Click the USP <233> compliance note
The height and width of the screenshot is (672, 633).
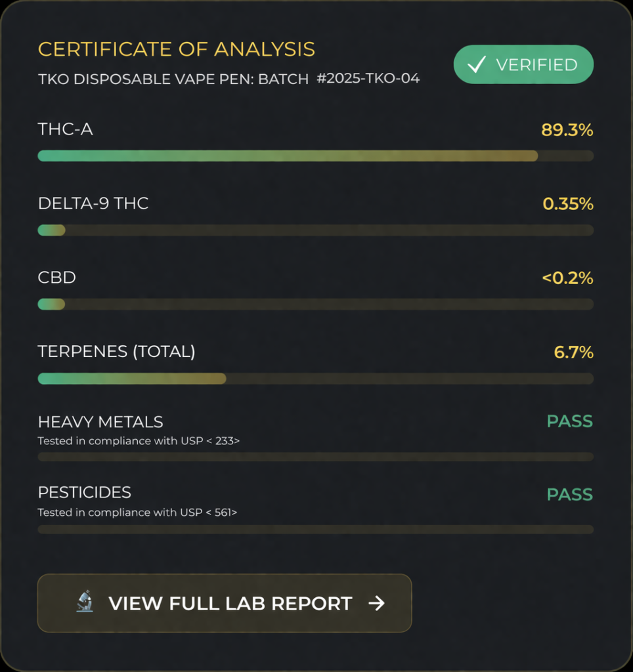[x=139, y=441]
